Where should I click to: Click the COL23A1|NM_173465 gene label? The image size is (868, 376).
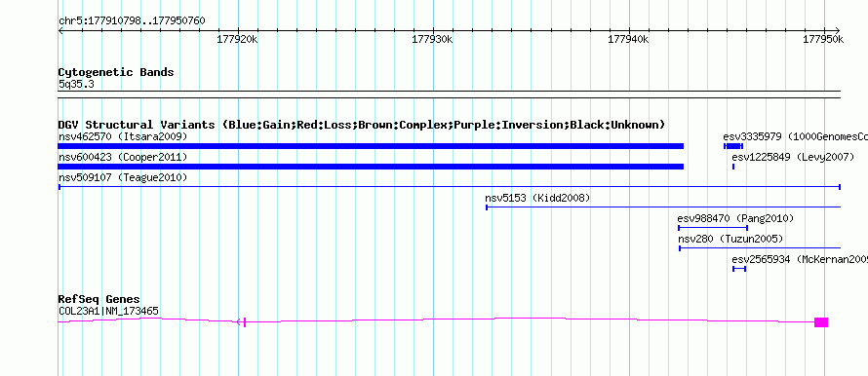click(x=108, y=312)
